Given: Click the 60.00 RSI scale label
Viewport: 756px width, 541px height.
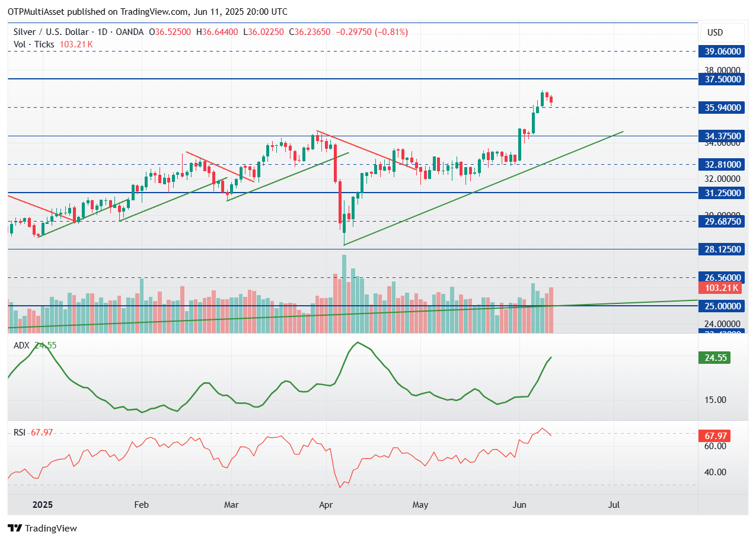Looking at the screenshot, I should click(x=715, y=446).
